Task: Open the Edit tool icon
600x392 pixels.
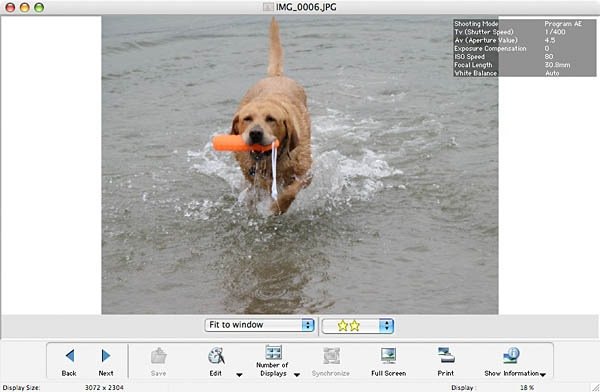Action: click(216, 356)
